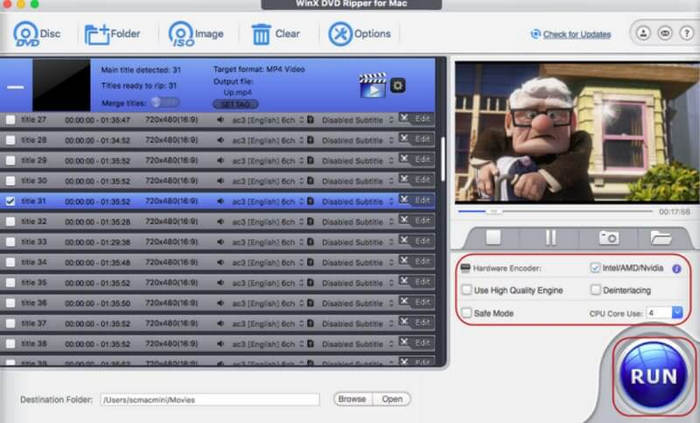This screenshot has height=423, width=700.
Task: Click the crop icon in title 36 row
Action: pos(404,301)
